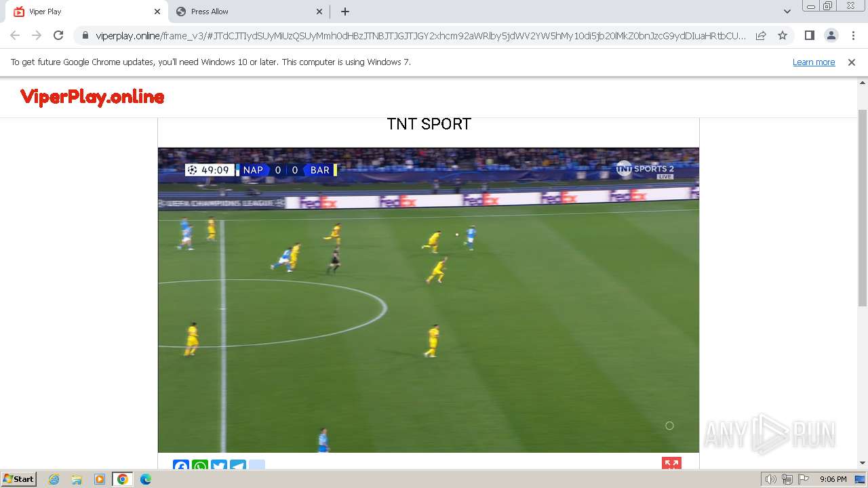Image resolution: width=868 pixels, height=488 pixels.
Task: Click the TNT SPORT heading
Action: pyautogui.click(x=429, y=124)
